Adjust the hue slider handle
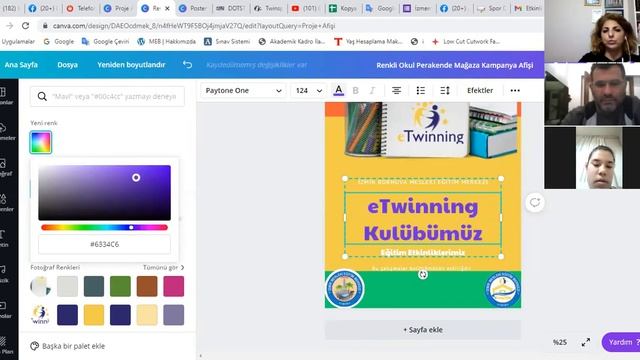Screen dimensions: 640x360 coord(131,227)
